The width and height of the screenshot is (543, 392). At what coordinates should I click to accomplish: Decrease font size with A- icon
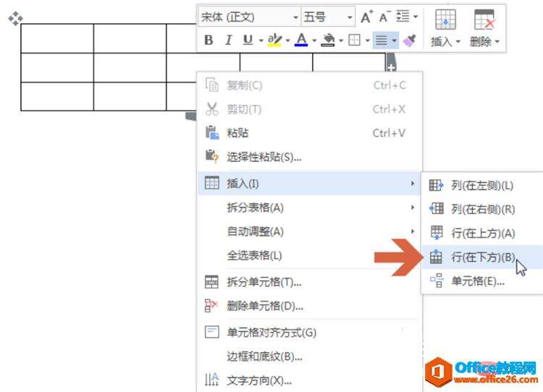[384, 17]
